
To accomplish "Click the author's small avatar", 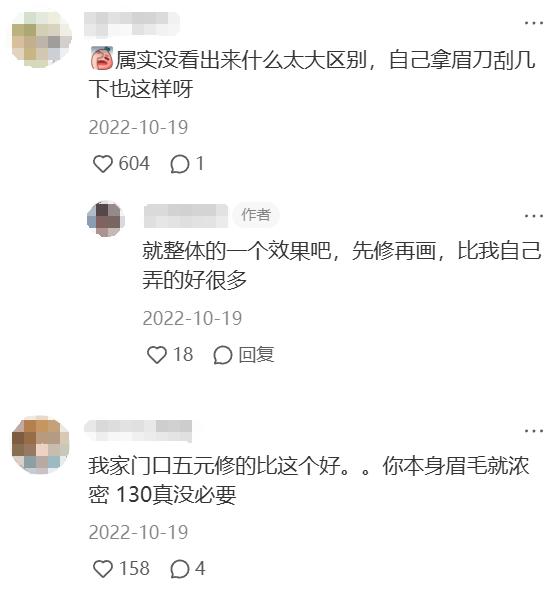I will tap(106, 219).
